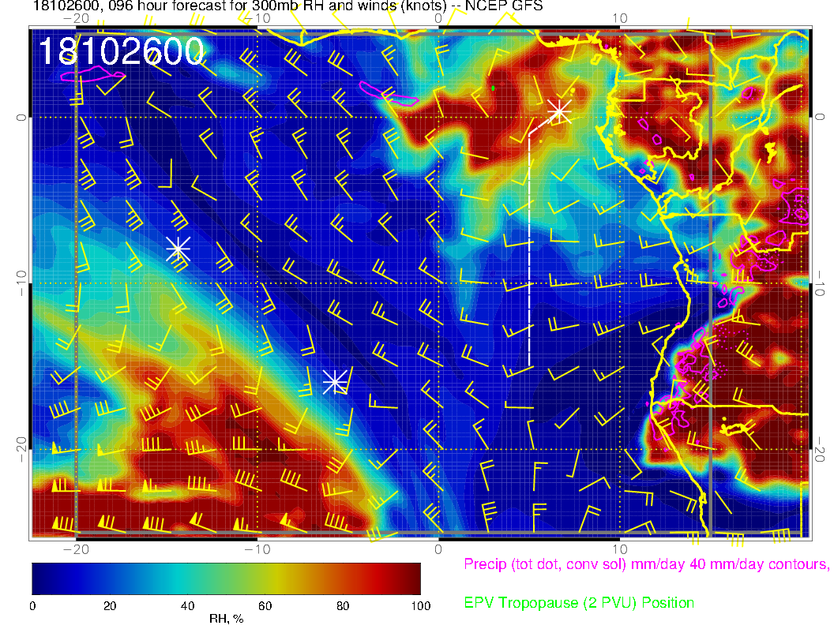Click the leftmost white asterisk marker

tap(178, 249)
